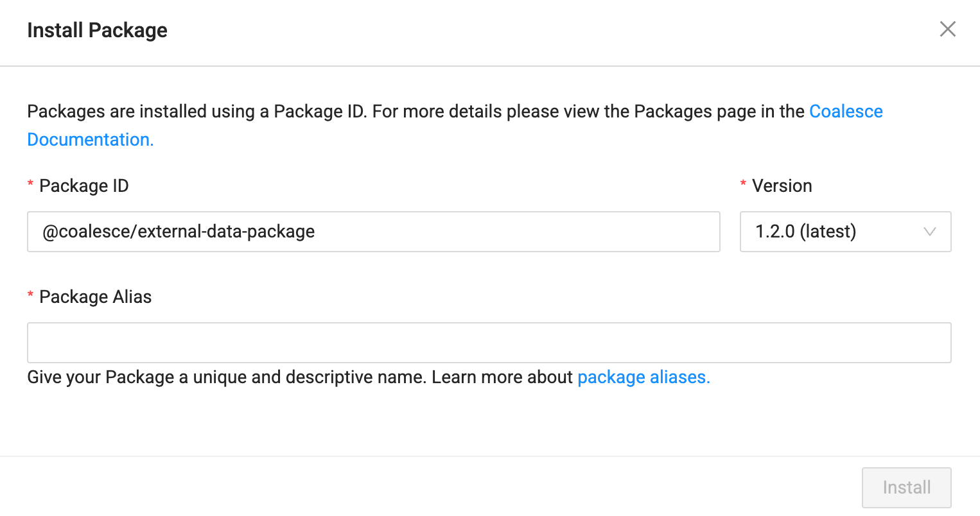Select the 1.2.0 (latest) version value
This screenshot has height=516, width=980.
pos(805,232)
